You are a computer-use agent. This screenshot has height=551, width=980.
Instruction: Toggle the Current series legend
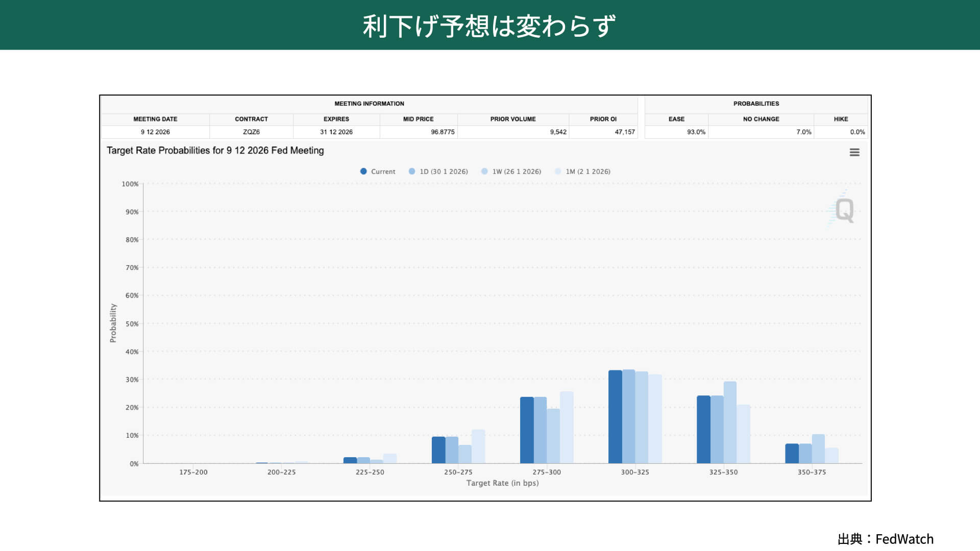click(x=378, y=171)
